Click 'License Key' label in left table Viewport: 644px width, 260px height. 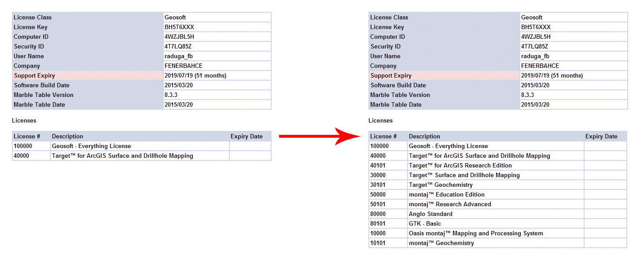click(x=30, y=27)
